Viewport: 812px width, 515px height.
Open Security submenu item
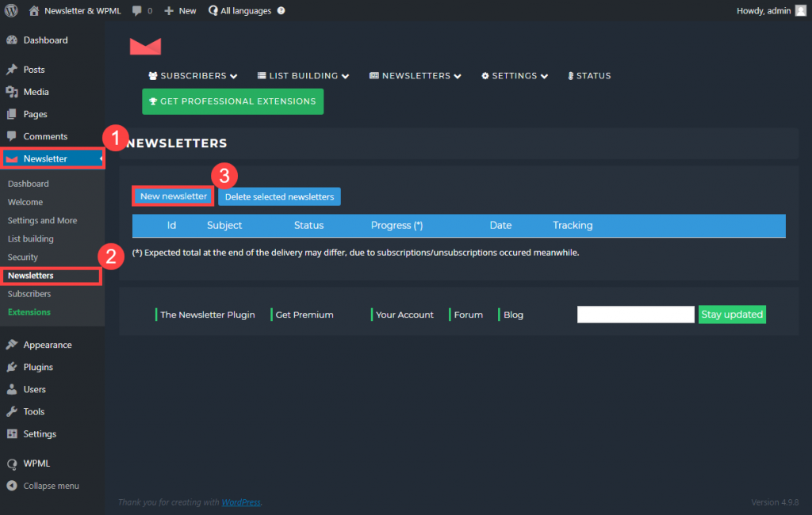(23, 257)
